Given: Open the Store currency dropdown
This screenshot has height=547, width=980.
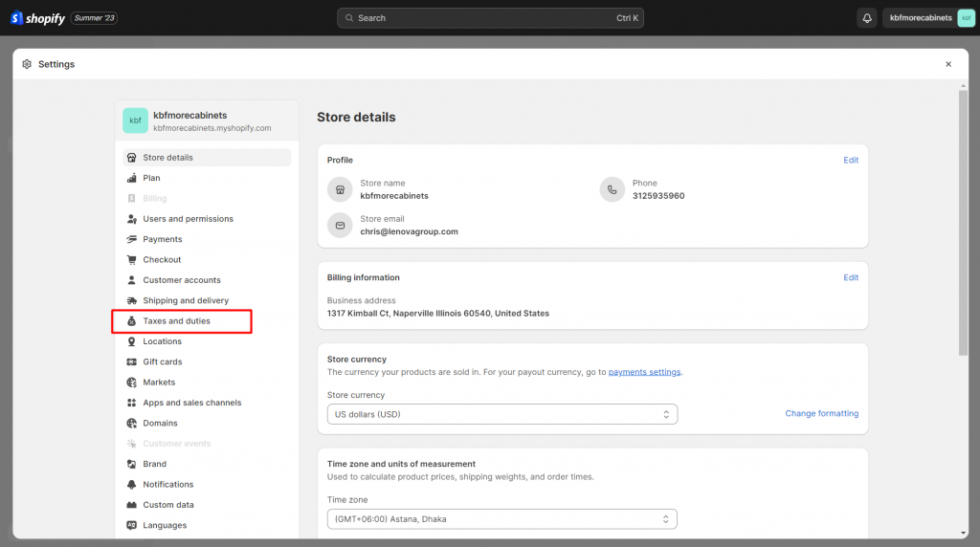Looking at the screenshot, I should click(501, 414).
